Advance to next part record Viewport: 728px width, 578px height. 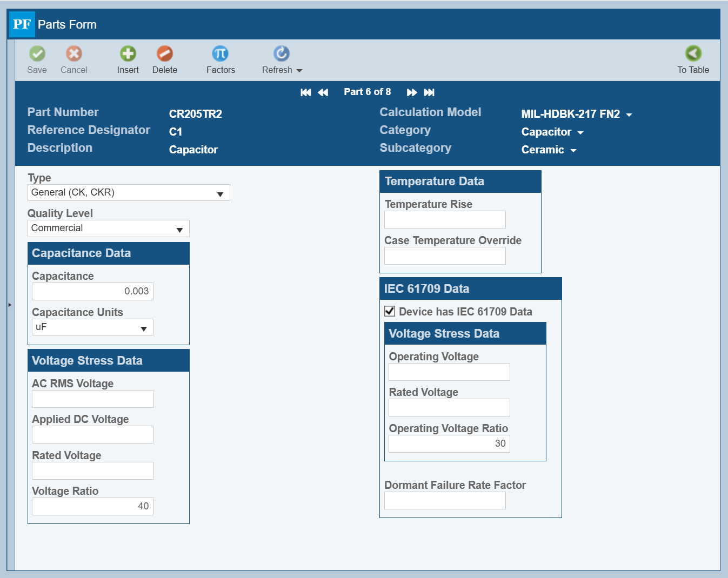pyautogui.click(x=412, y=92)
